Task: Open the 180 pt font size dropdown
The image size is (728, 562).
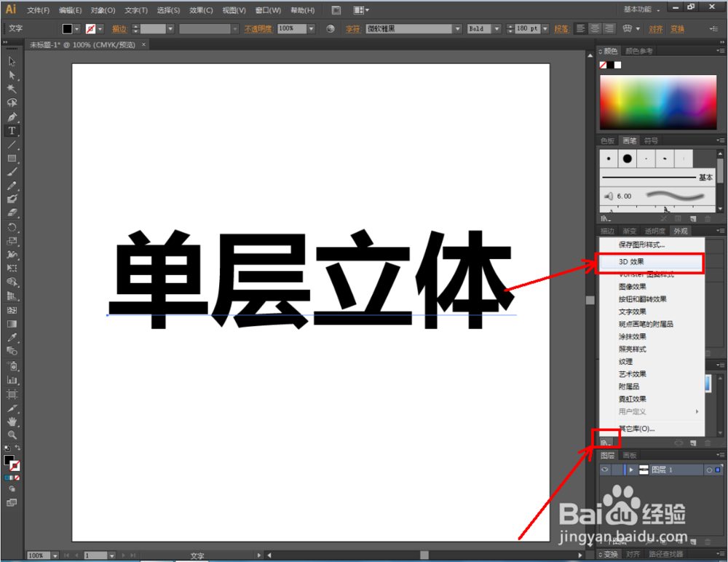Action: [x=544, y=28]
